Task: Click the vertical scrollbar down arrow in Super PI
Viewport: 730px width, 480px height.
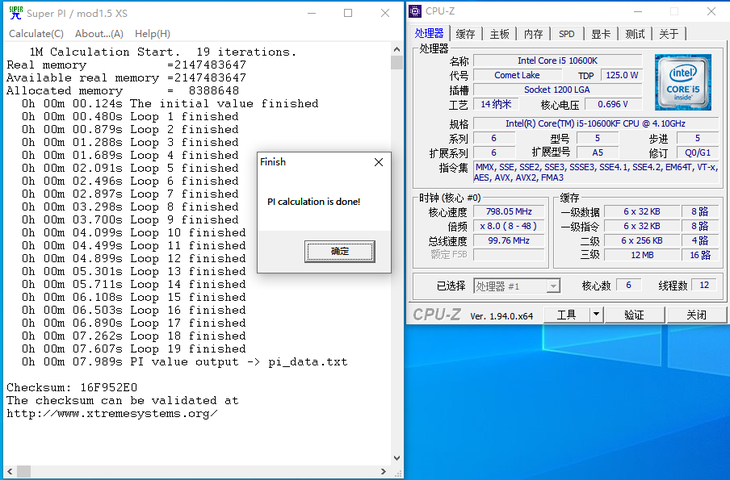Action: [397, 458]
